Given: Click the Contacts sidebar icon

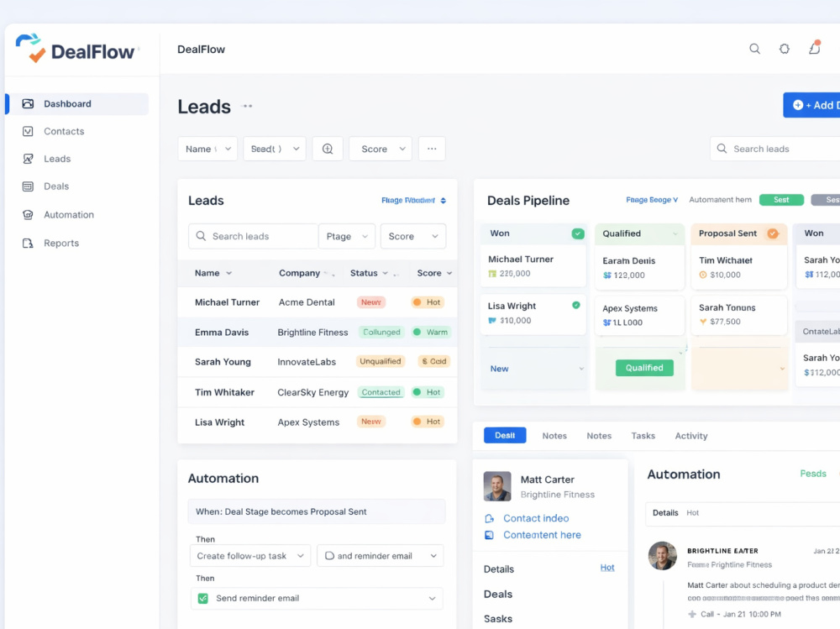Looking at the screenshot, I should pyautogui.click(x=28, y=131).
